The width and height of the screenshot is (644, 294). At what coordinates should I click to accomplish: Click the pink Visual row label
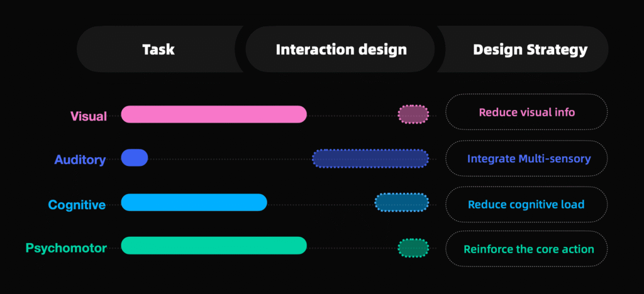tap(88, 116)
